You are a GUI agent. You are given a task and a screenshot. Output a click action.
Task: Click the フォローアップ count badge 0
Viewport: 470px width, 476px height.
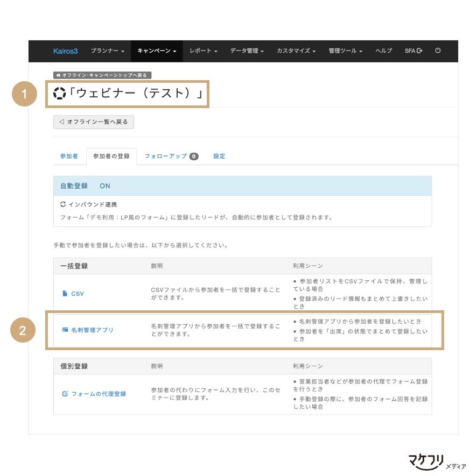point(194,157)
